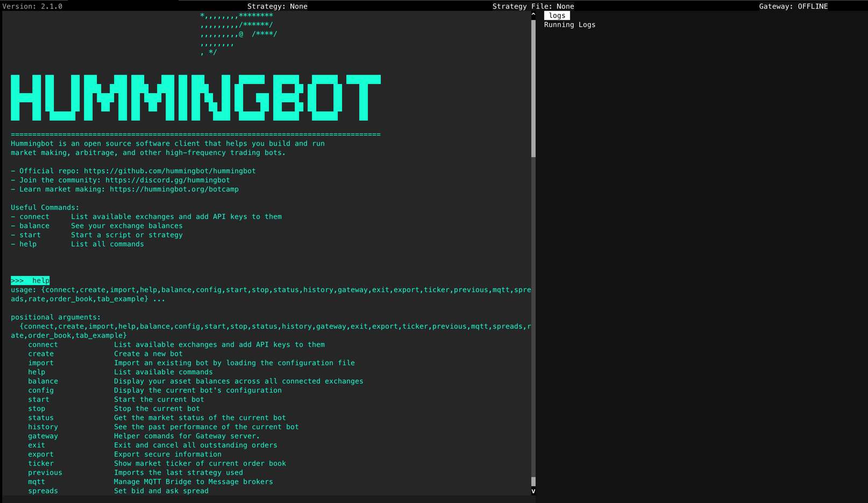Click the 'config' row in help list
Screen dimensions: 868x503
pos(155,391)
